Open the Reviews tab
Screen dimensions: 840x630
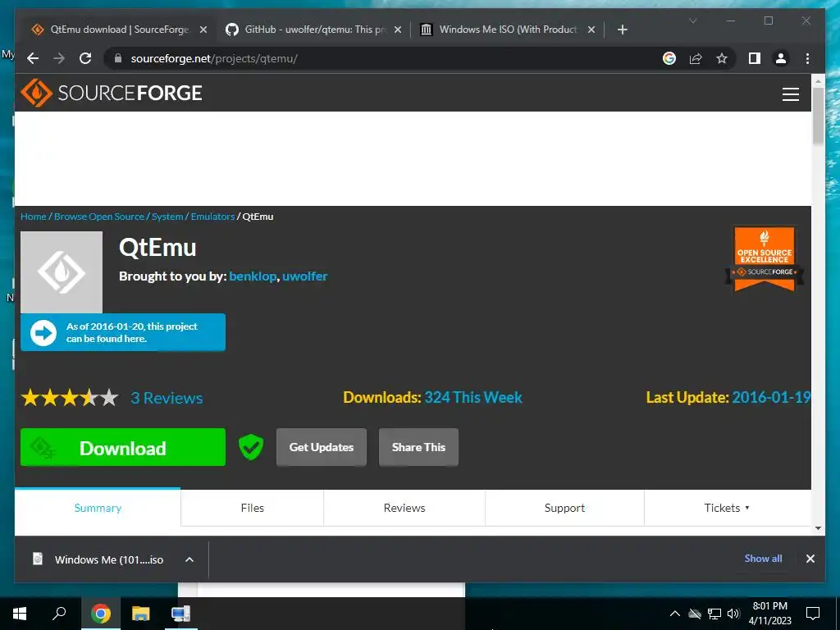(x=404, y=508)
